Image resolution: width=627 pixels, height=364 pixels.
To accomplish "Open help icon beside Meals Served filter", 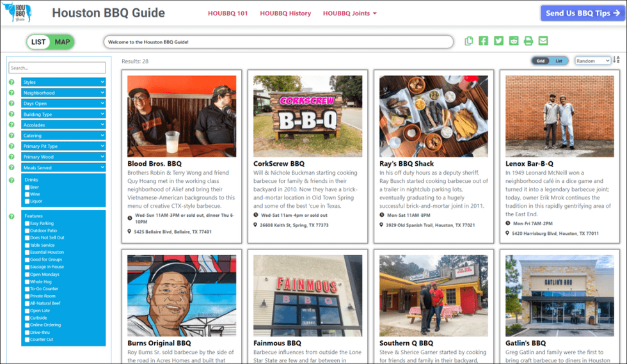I will tap(12, 168).
